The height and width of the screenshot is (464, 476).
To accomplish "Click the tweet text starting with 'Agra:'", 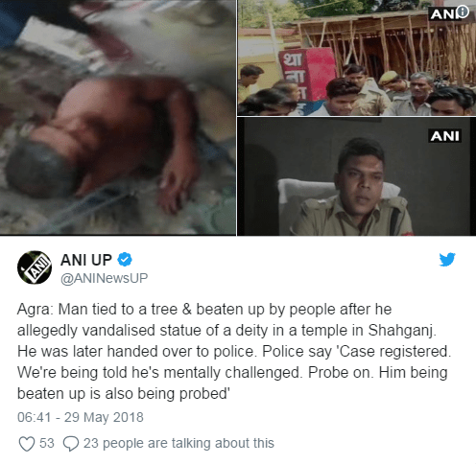I will click(x=233, y=351).
